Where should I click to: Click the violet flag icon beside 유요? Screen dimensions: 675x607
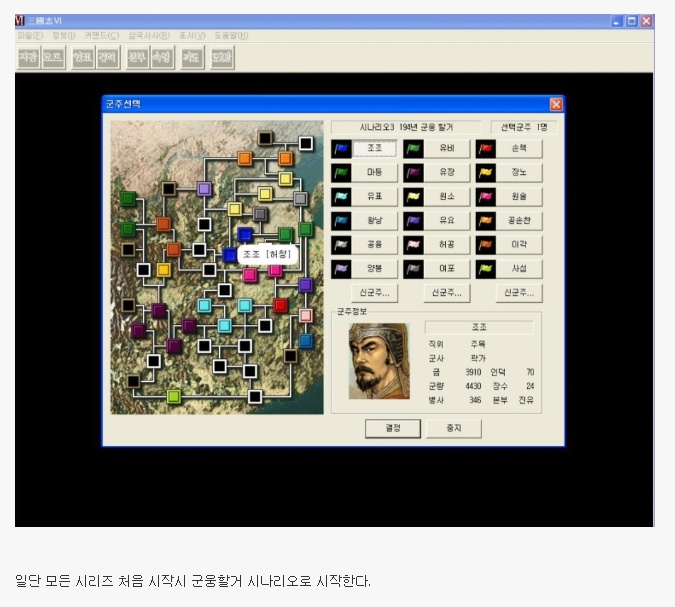click(414, 221)
